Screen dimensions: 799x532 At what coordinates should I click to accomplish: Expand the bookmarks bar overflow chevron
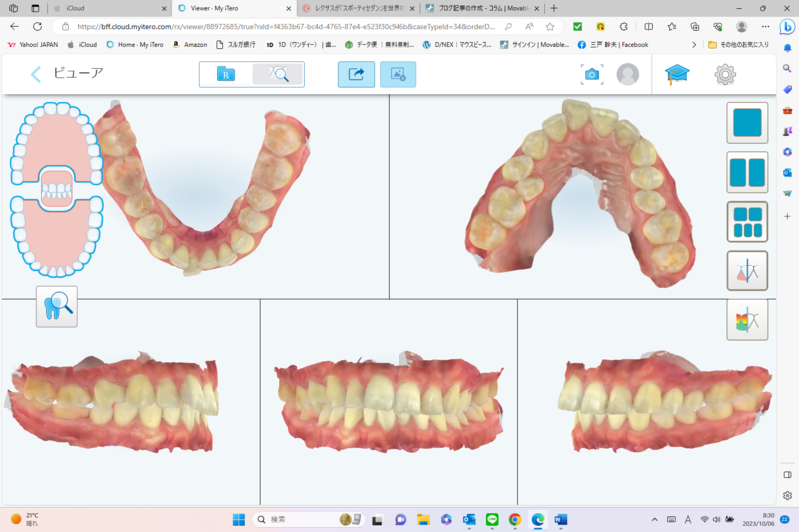(x=694, y=44)
